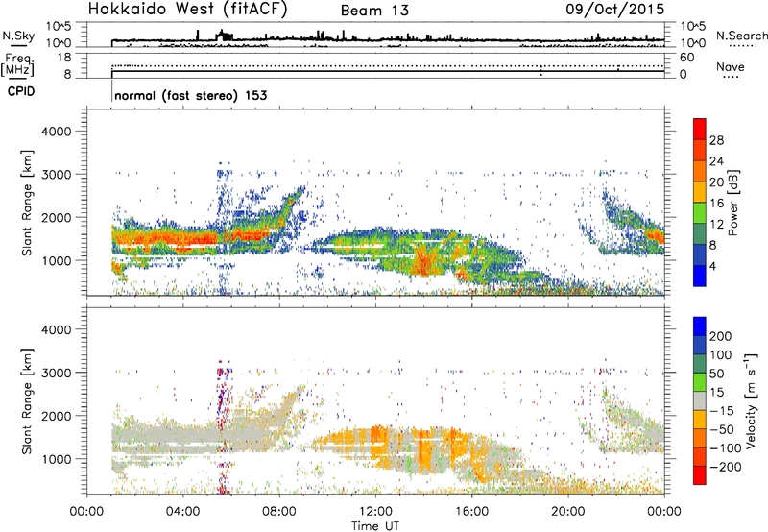This screenshot has height=532, width=768.
Task: Click the "Power [dB]" color bar title
Action: pos(733,203)
